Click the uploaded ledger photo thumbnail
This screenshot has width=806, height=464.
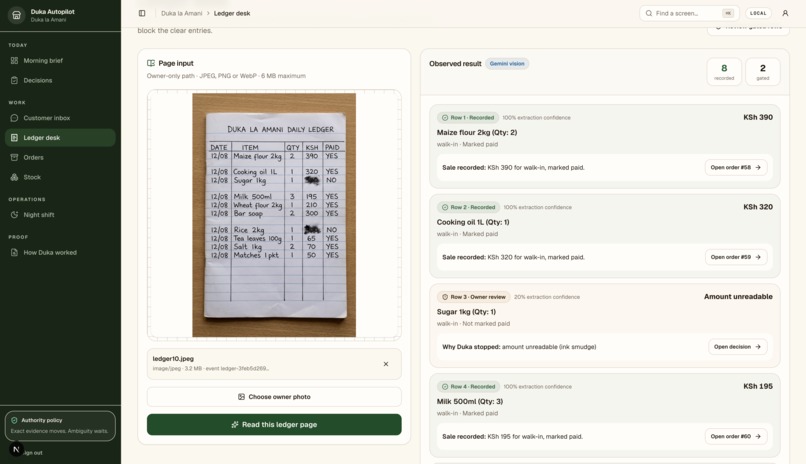[274, 215]
